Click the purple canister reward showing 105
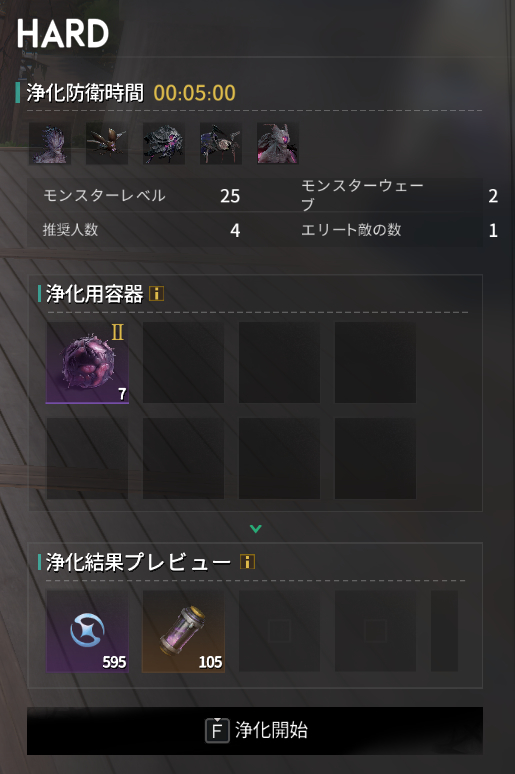Image resolution: width=515 pixels, height=774 pixels. click(183, 631)
